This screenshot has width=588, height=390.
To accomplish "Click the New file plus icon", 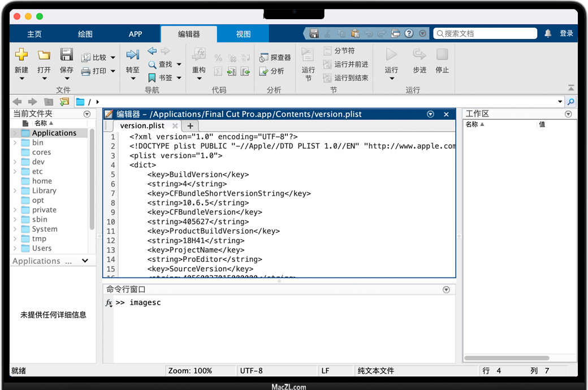I will 21,55.
